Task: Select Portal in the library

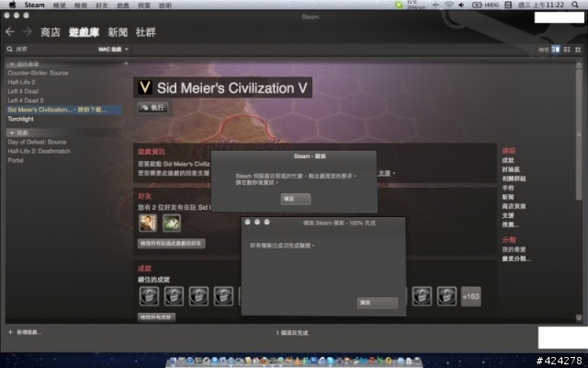Action: [16, 160]
